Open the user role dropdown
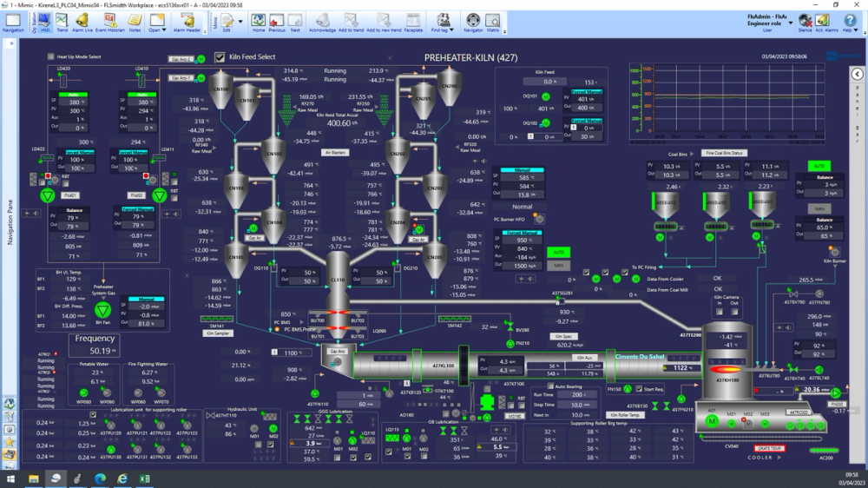Image resolution: width=868 pixels, height=488 pixels. coord(791,23)
